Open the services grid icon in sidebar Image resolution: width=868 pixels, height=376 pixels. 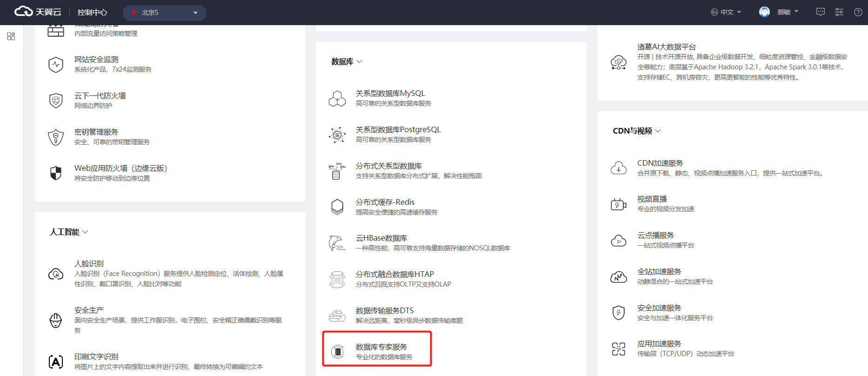point(11,36)
